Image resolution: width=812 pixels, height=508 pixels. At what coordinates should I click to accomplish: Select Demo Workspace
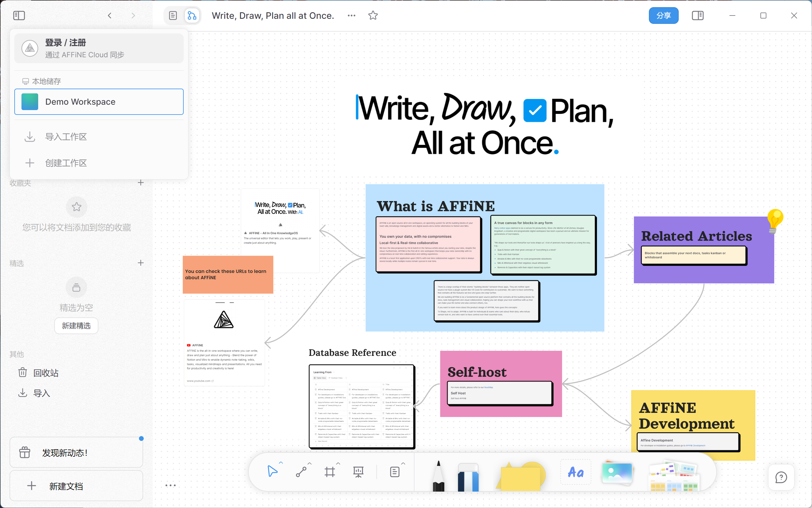point(99,102)
